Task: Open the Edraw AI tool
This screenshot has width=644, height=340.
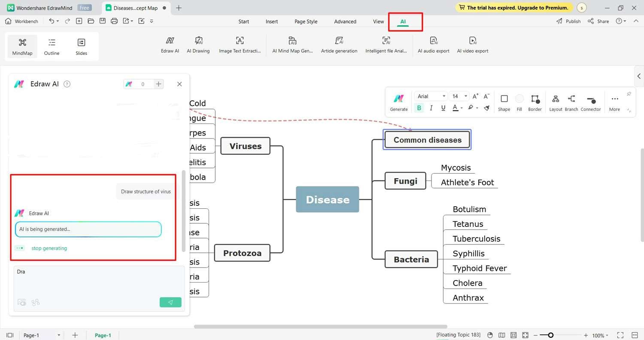Action: click(170, 45)
